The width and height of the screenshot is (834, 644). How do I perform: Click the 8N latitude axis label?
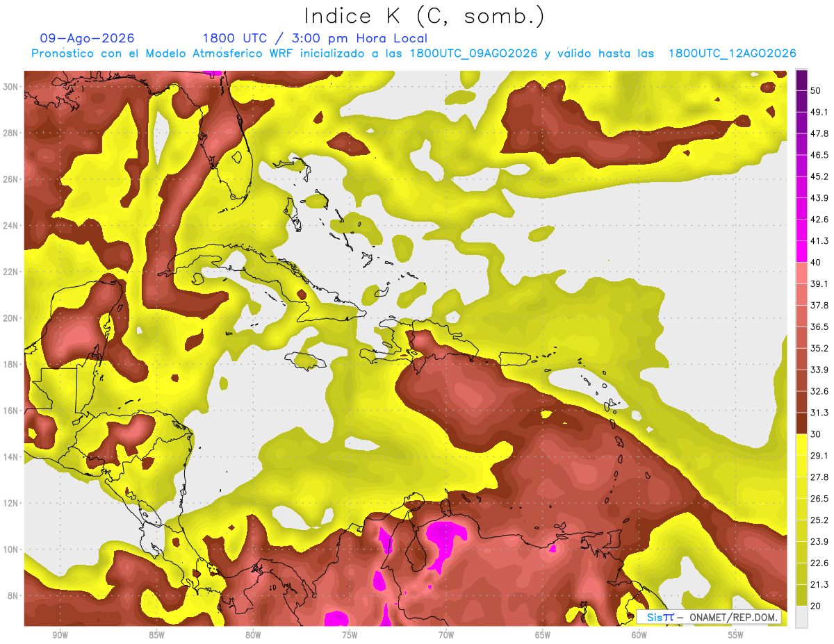coord(14,596)
